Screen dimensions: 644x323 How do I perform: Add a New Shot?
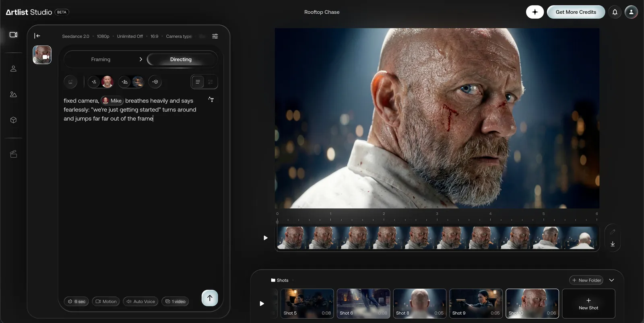click(588, 304)
